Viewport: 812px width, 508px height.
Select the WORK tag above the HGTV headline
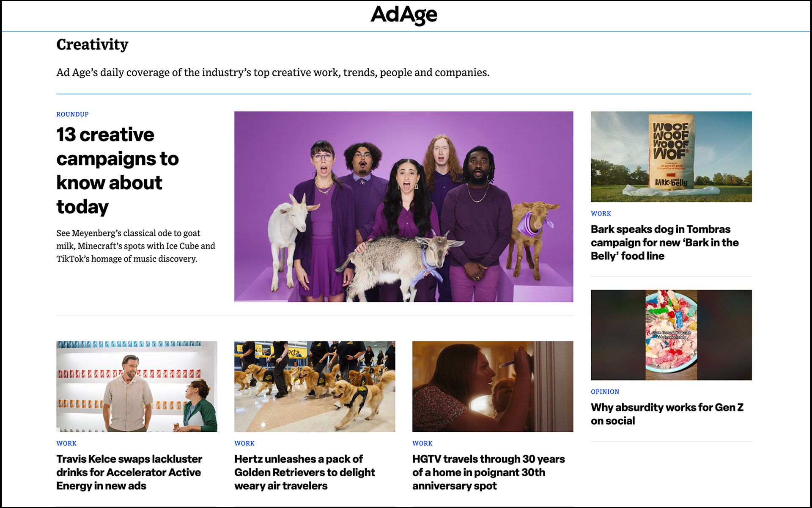(422, 444)
